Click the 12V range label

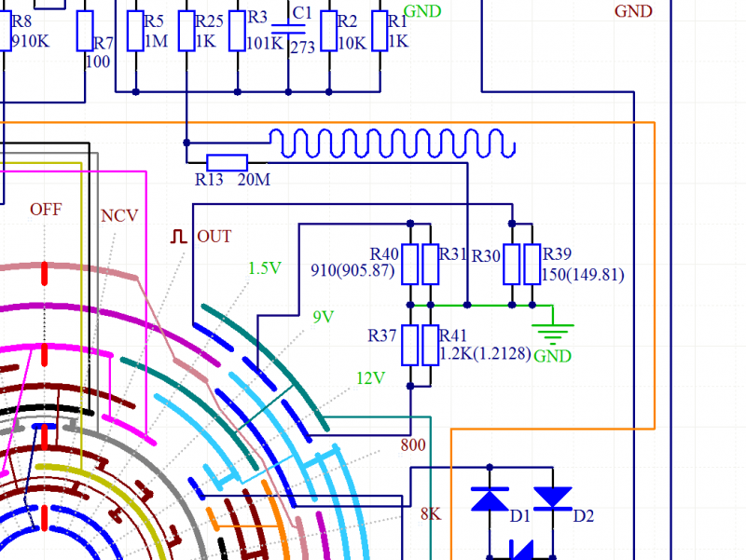(370, 378)
